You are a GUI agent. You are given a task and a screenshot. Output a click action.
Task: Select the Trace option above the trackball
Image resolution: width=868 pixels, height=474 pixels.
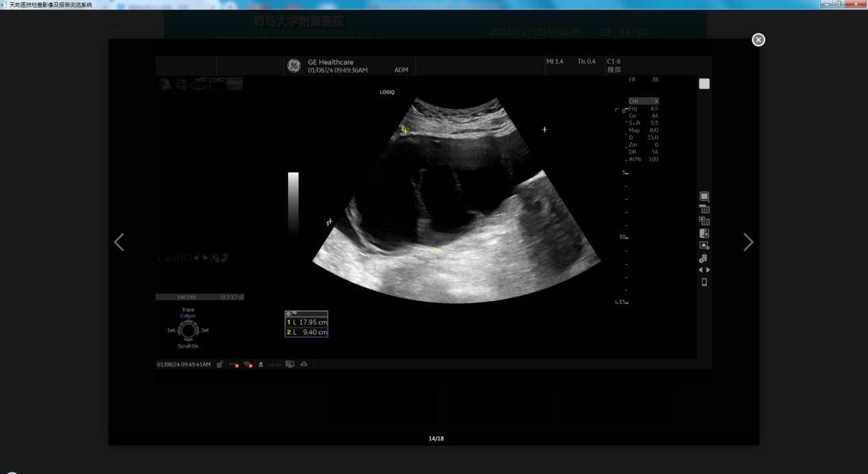pyautogui.click(x=187, y=310)
